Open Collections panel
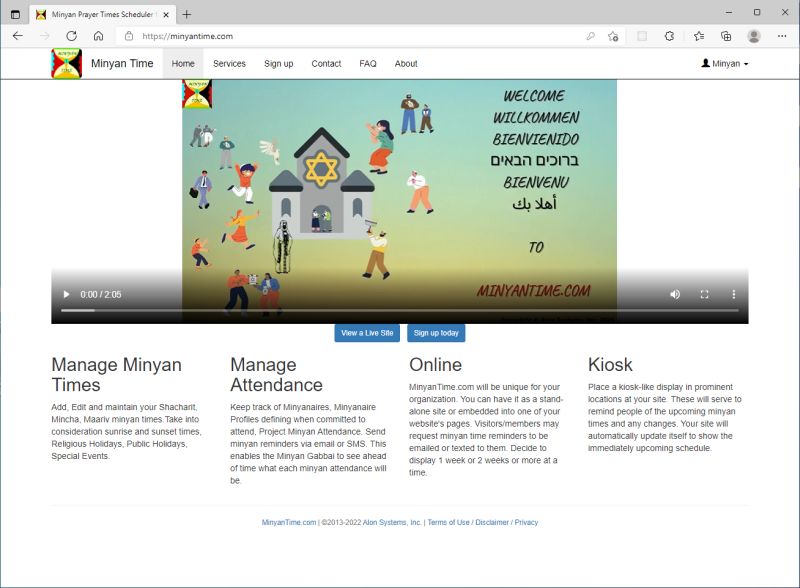 (726, 36)
